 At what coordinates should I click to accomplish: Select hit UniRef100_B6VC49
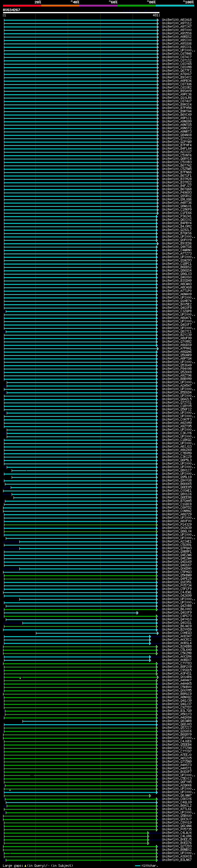click(x=177, y=115)
